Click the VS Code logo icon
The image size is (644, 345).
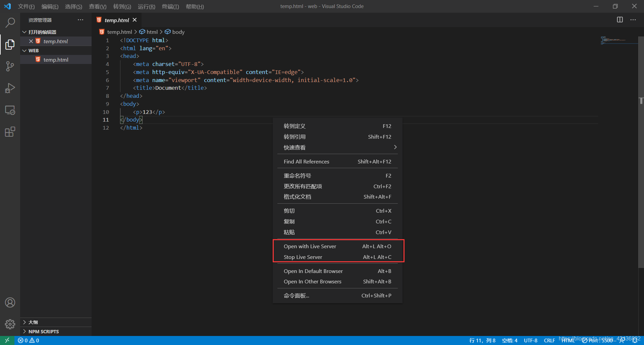point(7,6)
